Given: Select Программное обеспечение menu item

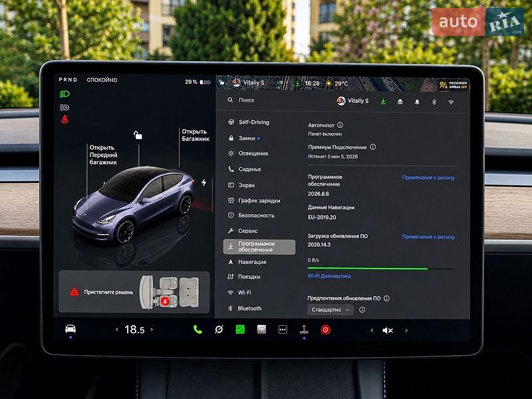Looking at the screenshot, I should [x=259, y=247].
